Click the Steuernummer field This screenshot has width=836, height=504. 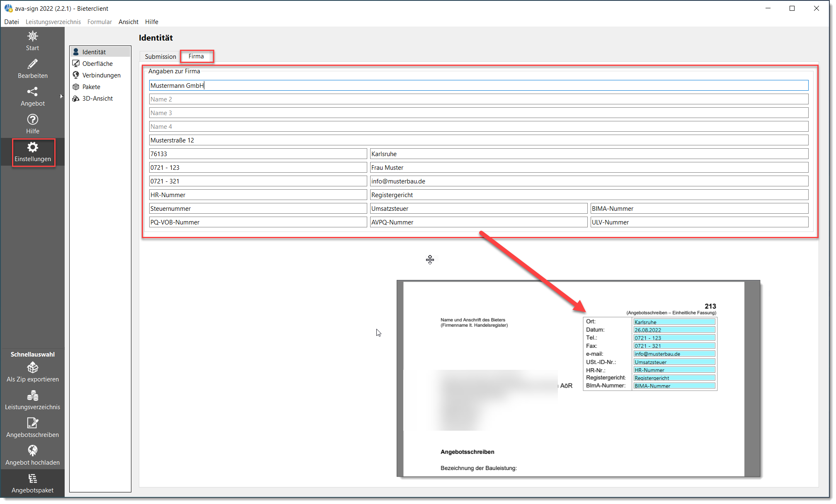click(x=258, y=208)
